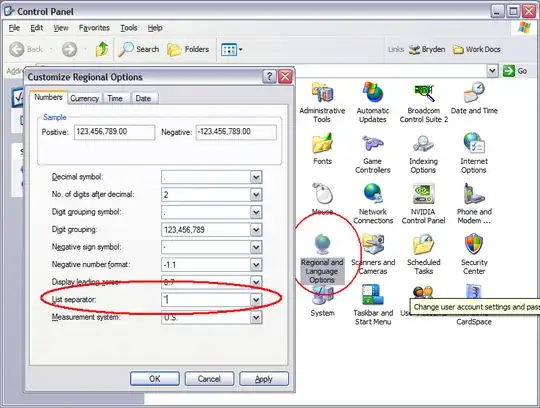Click the Negative sample value field

pyautogui.click(x=236, y=132)
